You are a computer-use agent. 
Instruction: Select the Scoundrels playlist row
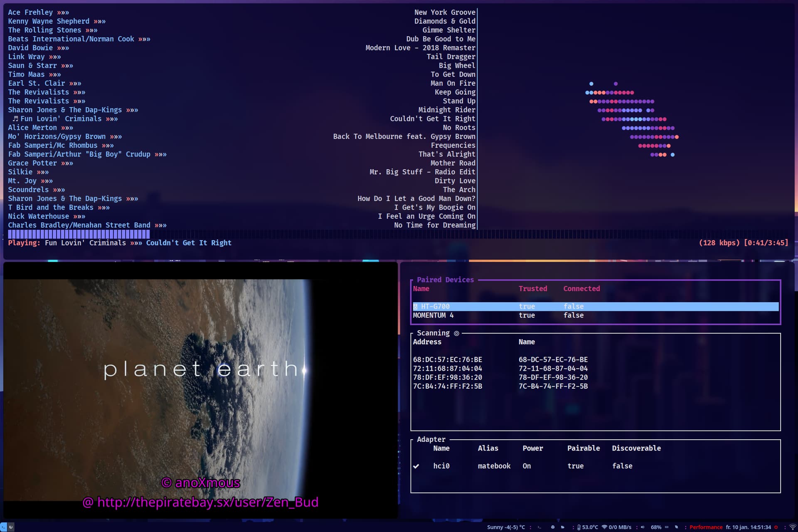242,190
